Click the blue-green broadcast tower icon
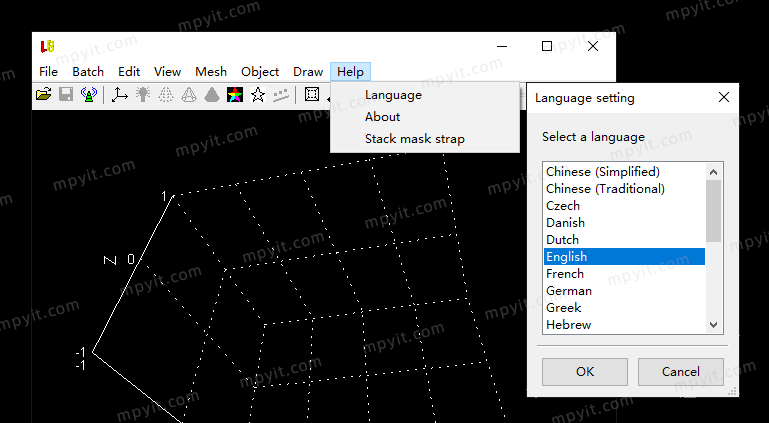Image resolution: width=769 pixels, height=423 pixels. [89, 95]
